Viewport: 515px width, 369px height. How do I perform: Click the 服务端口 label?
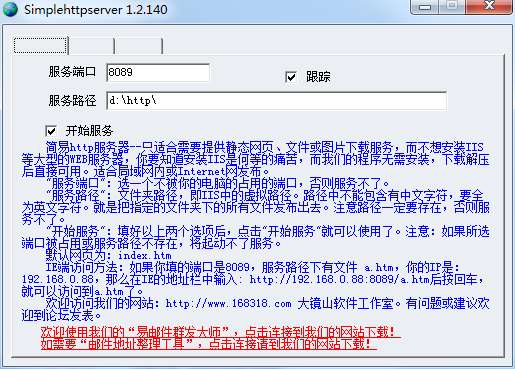pyautogui.click(x=72, y=72)
